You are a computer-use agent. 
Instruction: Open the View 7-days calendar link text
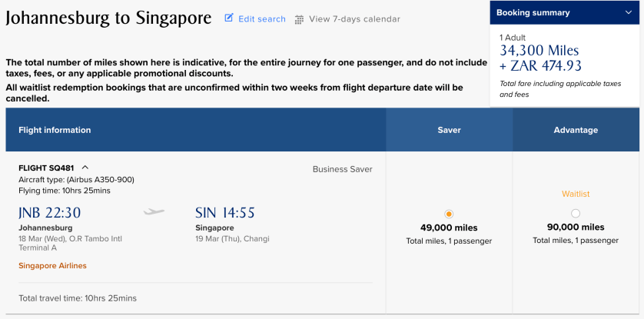coord(354,19)
